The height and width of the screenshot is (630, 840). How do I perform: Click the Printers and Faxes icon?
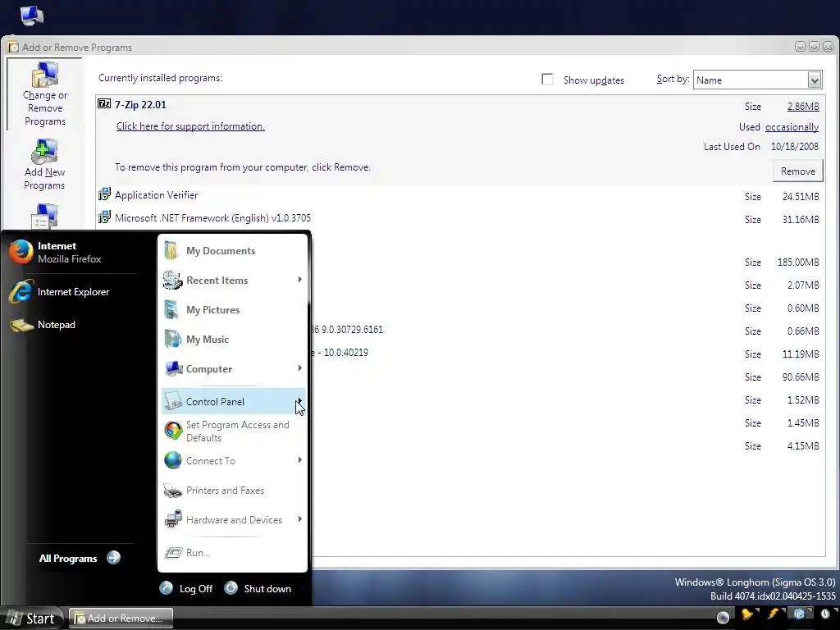[x=172, y=491]
